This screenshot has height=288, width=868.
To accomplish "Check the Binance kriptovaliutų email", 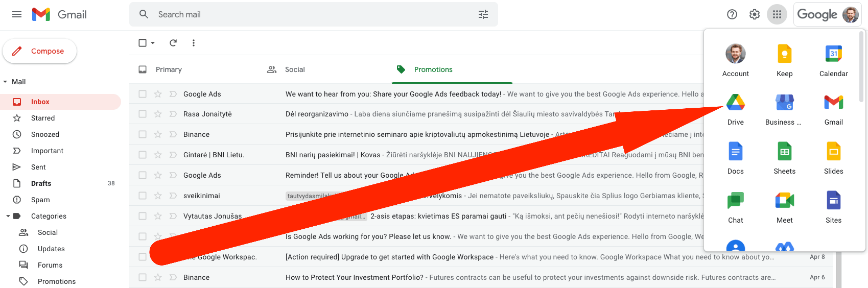I will (143, 134).
